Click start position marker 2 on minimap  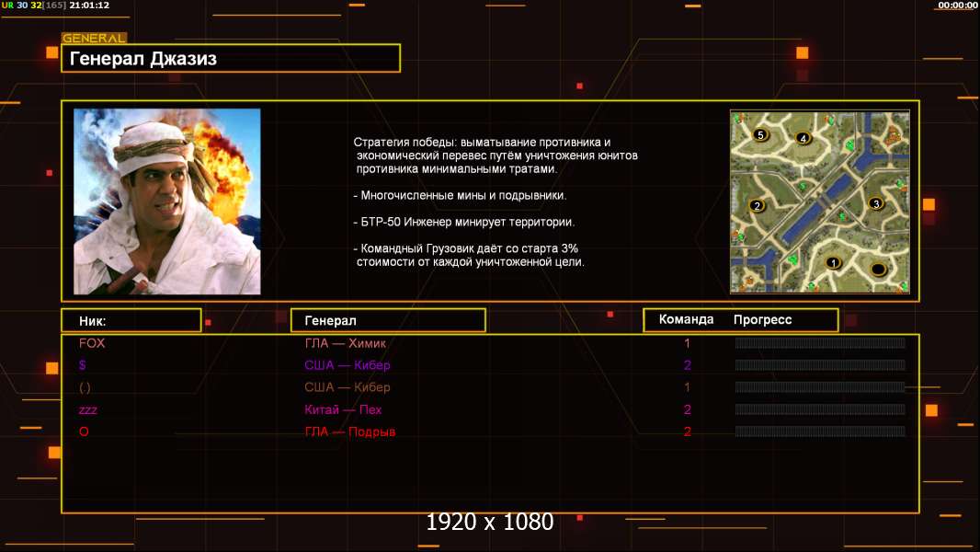pos(757,206)
